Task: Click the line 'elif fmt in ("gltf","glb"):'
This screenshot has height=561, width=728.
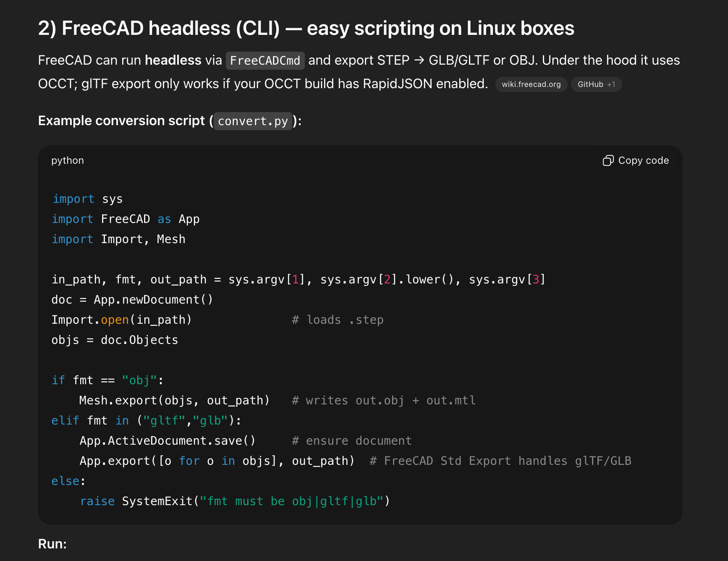Action: click(x=147, y=420)
